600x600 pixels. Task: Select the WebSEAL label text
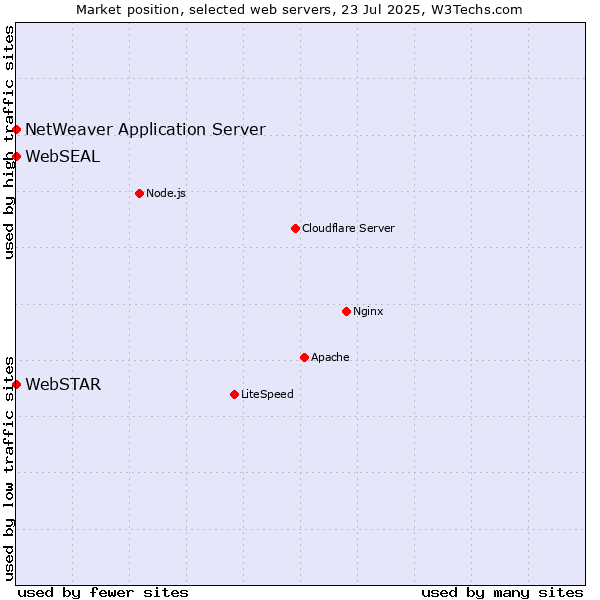[x=63, y=157]
